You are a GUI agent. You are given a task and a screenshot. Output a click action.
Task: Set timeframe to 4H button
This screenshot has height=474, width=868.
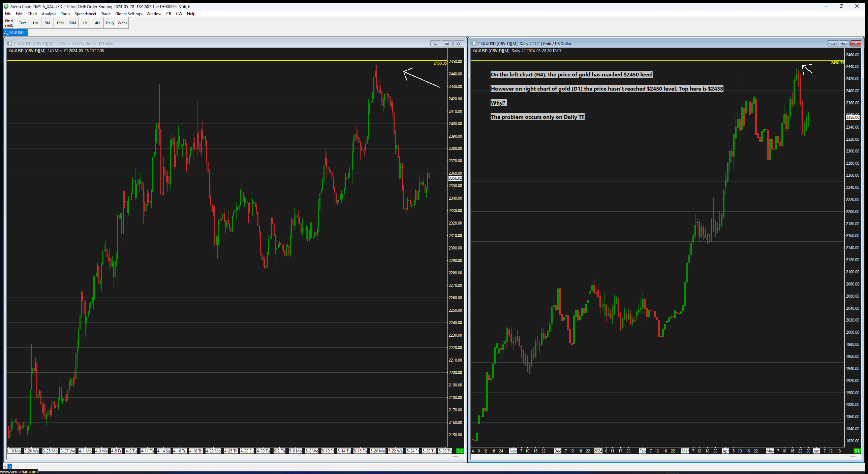coord(97,23)
